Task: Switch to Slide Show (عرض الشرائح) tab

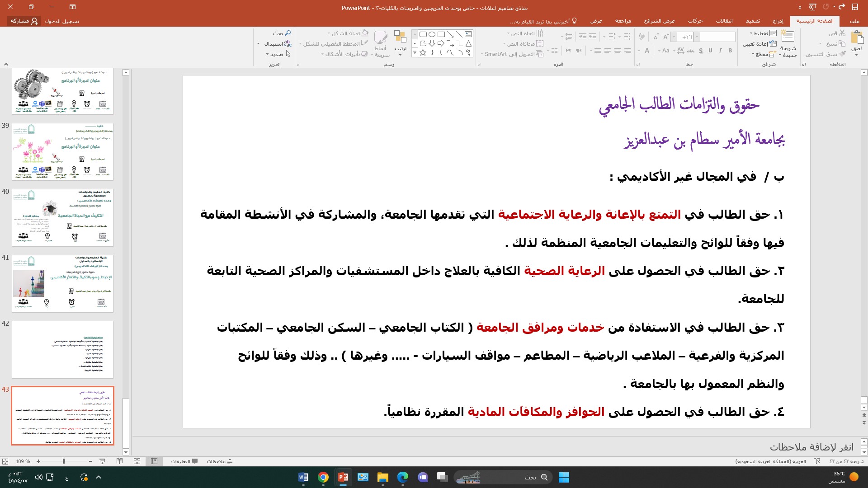Action: (x=660, y=21)
